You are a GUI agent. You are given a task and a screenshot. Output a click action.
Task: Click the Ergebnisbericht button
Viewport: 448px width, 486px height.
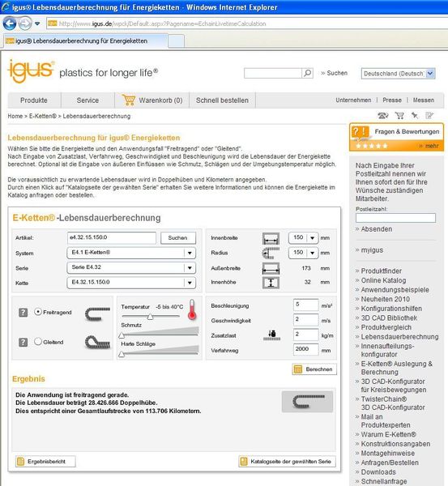(45, 462)
